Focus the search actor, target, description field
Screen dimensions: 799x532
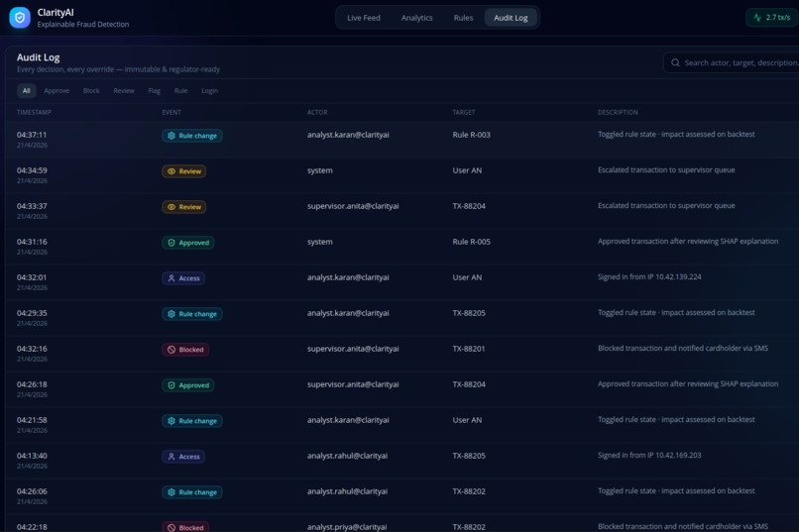click(x=733, y=62)
